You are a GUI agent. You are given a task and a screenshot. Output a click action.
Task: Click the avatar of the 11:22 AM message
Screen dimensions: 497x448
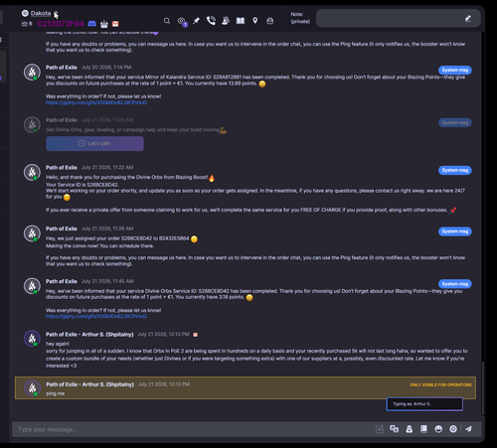point(32,172)
